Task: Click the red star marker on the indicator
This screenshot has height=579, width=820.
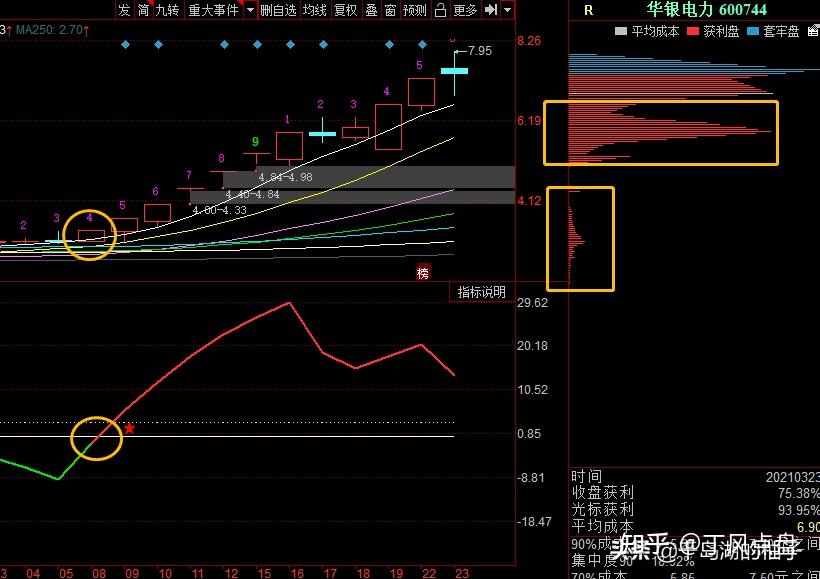Action: (129, 429)
